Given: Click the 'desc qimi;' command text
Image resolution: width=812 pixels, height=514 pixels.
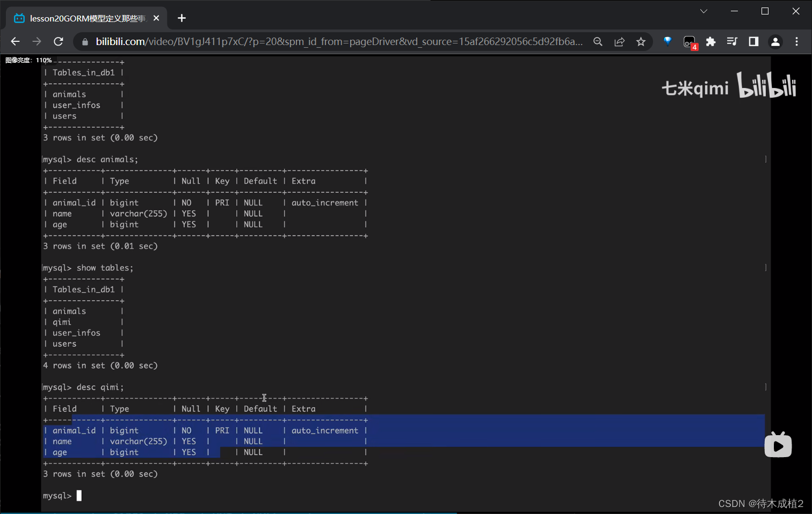Looking at the screenshot, I should [100, 387].
